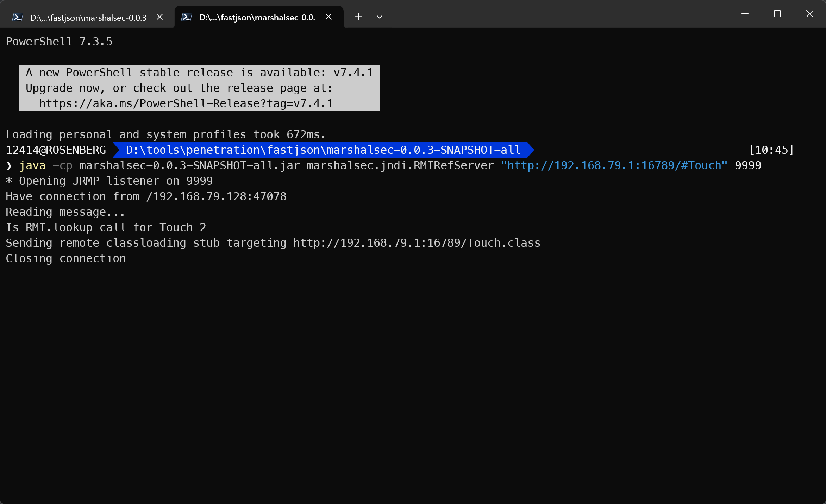Image resolution: width=826 pixels, height=504 pixels.
Task: Click PowerShell icon on first tab
Action: (17, 17)
